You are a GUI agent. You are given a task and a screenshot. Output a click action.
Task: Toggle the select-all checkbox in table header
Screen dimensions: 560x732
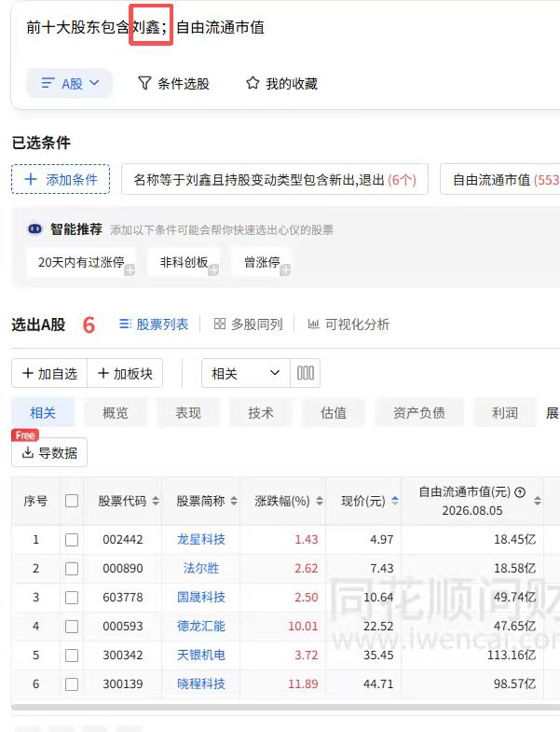click(72, 501)
